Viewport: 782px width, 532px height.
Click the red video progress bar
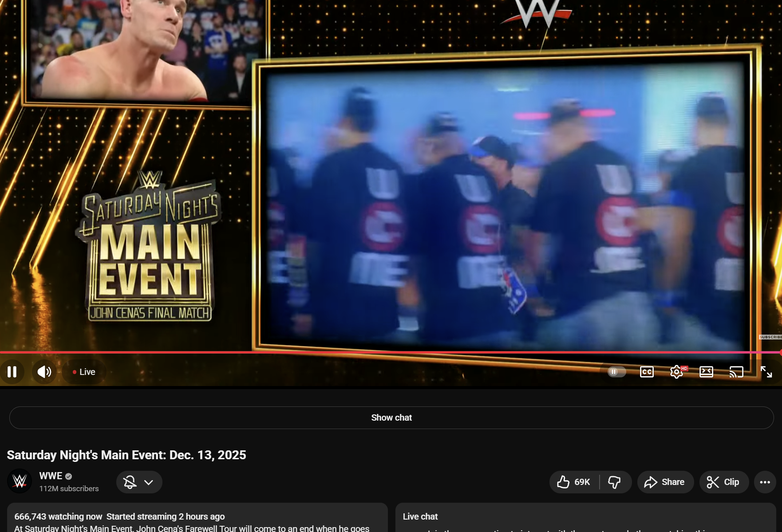pos(391,352)
